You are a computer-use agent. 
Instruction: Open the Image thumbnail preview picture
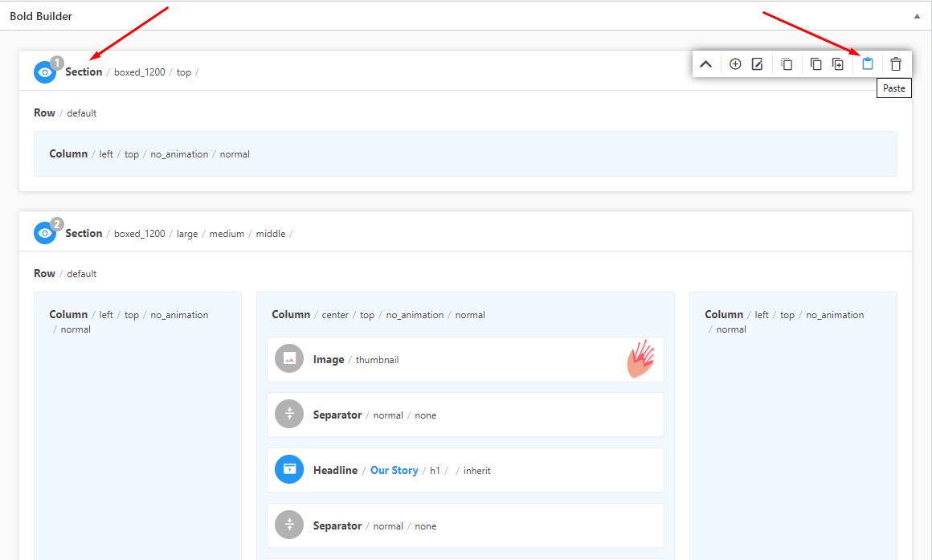[x=641, y=359]
